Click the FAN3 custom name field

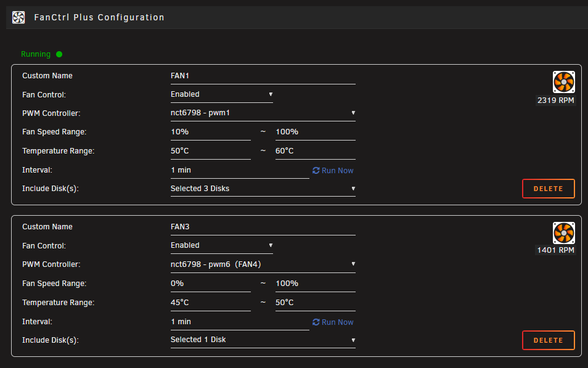[263, 227]
